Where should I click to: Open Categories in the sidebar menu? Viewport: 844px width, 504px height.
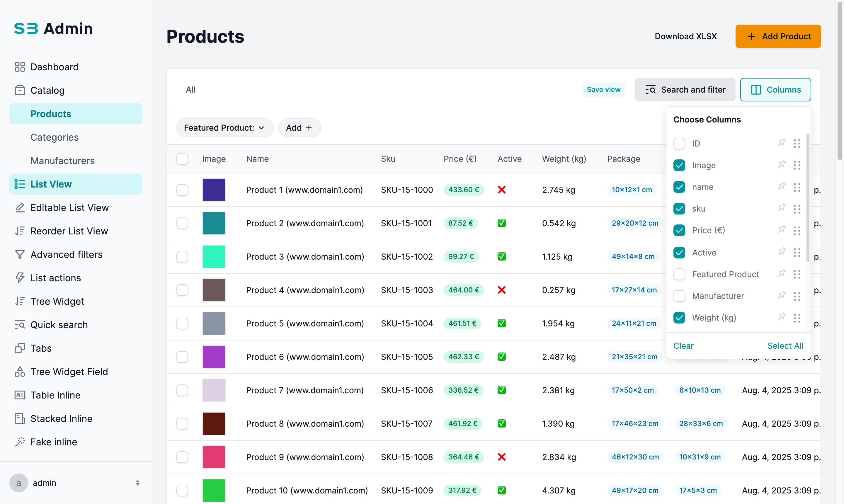54,137
